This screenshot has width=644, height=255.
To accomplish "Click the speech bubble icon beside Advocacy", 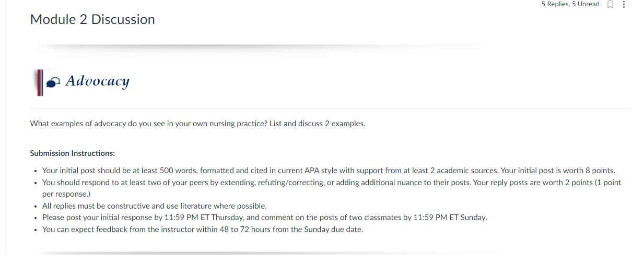I will 53,82.
